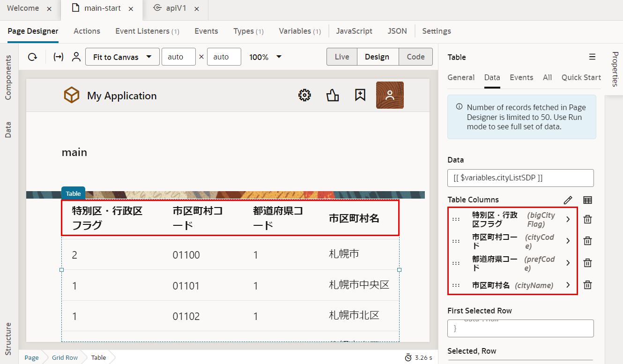623x364 pixels.
Task: Switch to the Variables tab
Action: 299,31
